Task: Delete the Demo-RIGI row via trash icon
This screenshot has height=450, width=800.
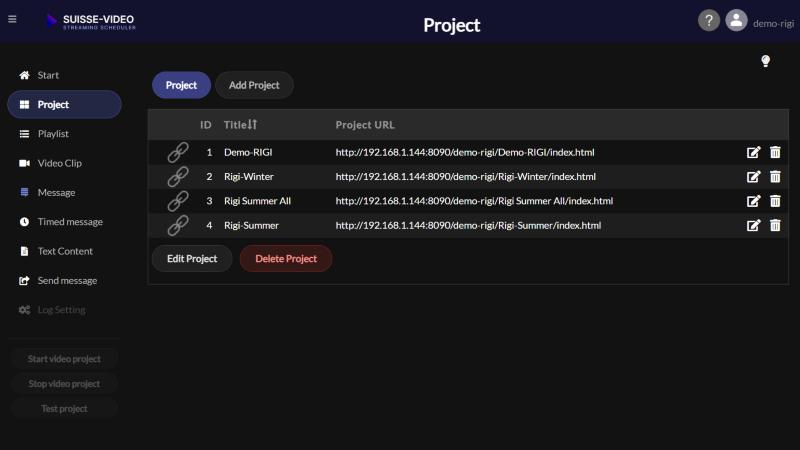Action: 775,152
